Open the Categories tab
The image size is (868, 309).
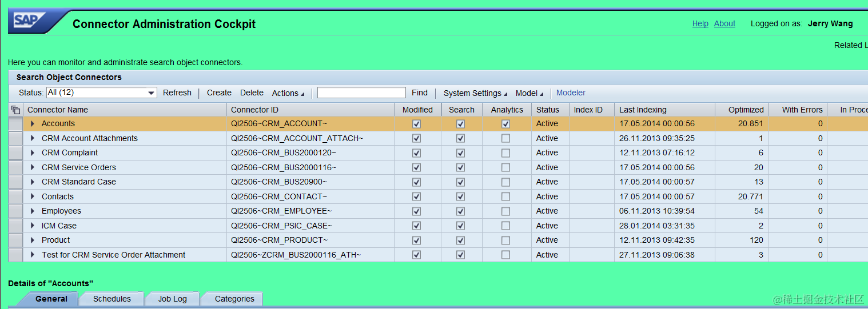[234, 299]
